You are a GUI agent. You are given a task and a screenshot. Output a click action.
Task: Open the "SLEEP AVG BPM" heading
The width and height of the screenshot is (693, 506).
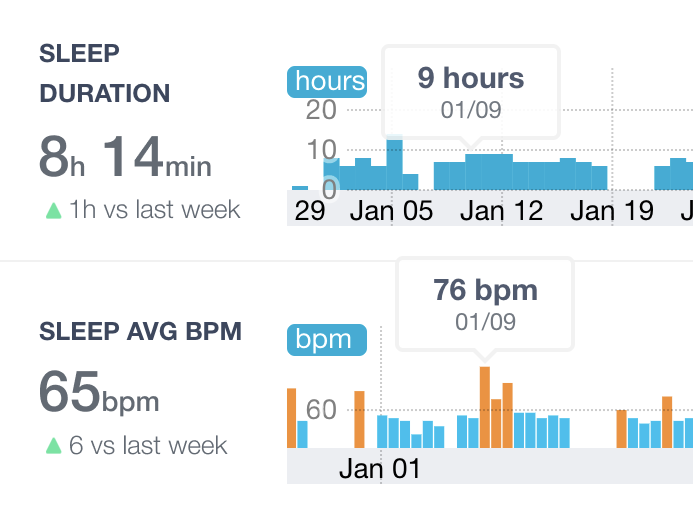(140, 331)
